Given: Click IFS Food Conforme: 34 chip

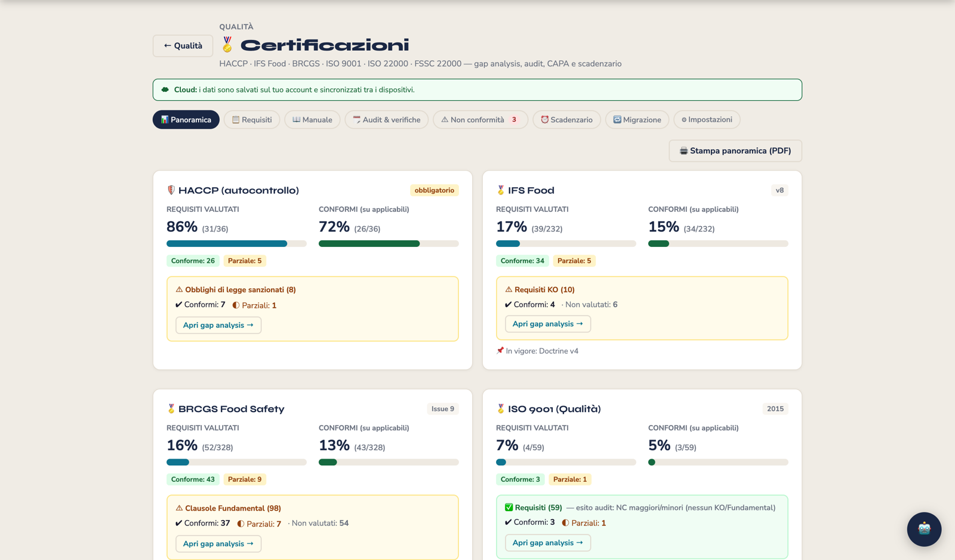Looking at the screenshot, I should click(522, 261).
